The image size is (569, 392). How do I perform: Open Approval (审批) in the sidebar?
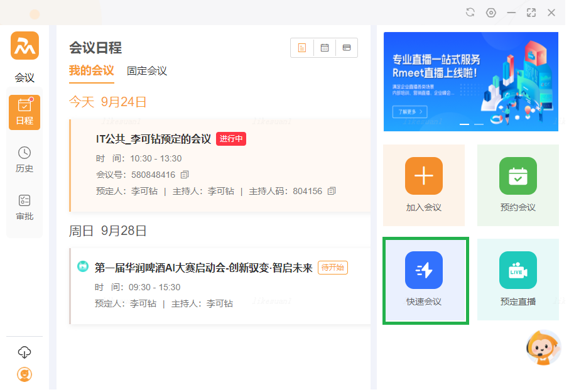click(x=24, y=207)
